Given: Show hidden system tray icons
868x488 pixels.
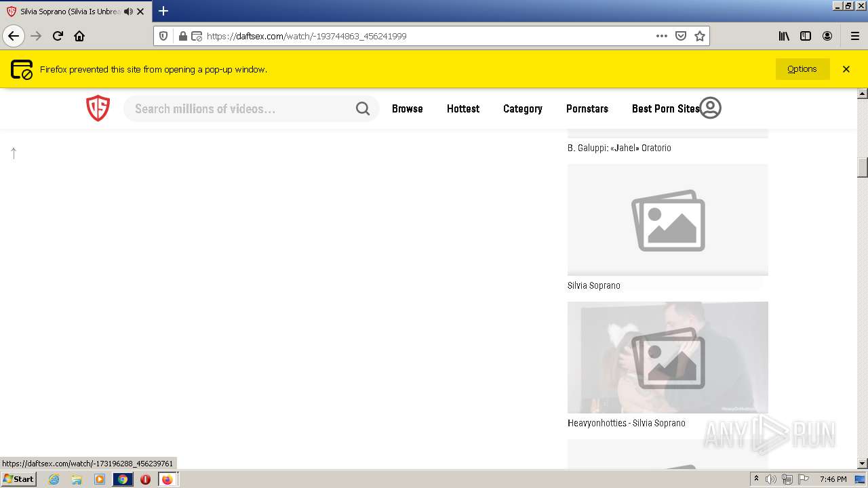Looking at the screenshot, I should (756, 479).
